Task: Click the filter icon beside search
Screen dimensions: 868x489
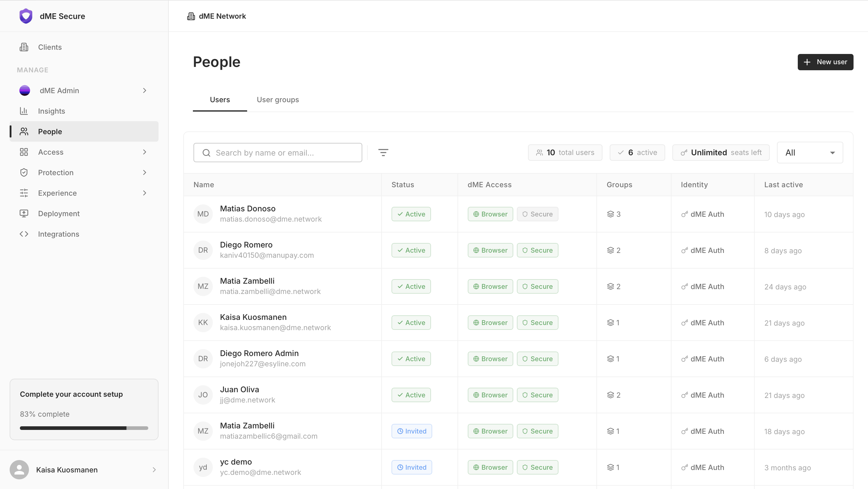Action: point(383,153)
